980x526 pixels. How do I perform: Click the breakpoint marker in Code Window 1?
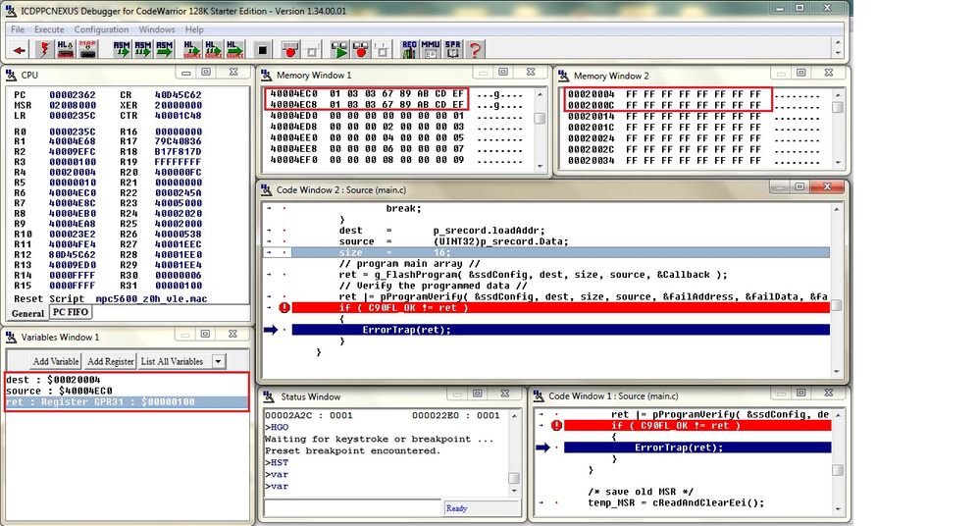[x=556, y=425]
